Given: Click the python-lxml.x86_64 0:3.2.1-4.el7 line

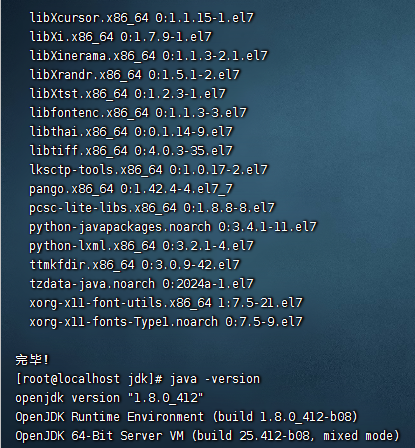Looking at the screenshot, I should click(x=142, y=246).
